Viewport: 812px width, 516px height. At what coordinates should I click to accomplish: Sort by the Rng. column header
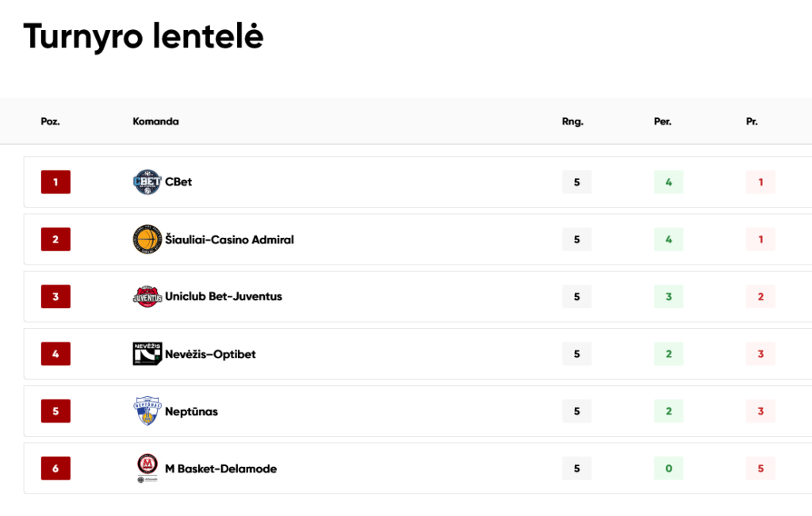(573, 121)
